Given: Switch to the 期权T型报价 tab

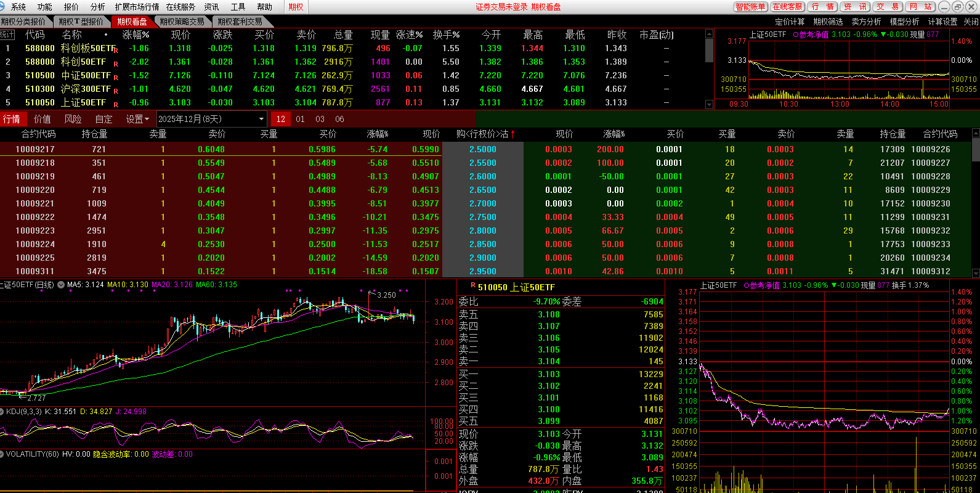Looking at the screenshot, I should (x=81, y=22).
